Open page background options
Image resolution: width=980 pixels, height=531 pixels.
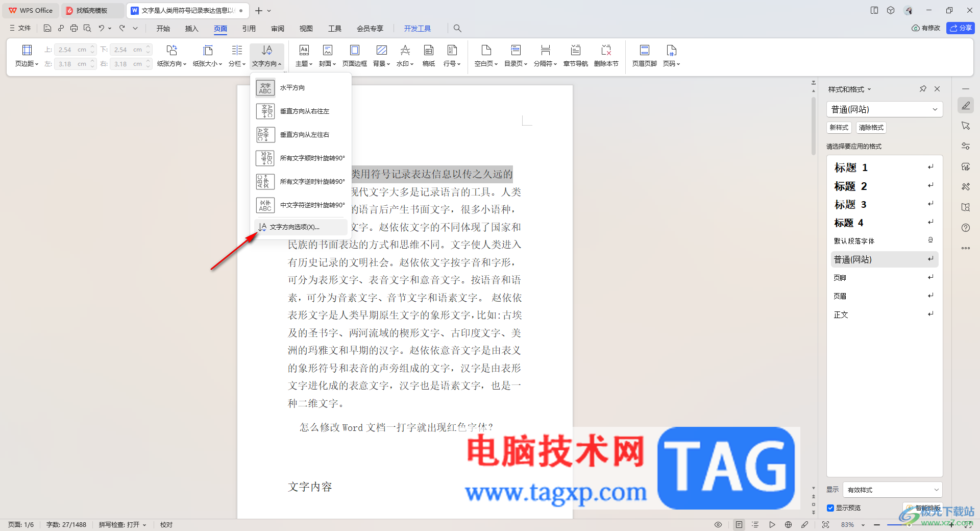pos(381,56)
